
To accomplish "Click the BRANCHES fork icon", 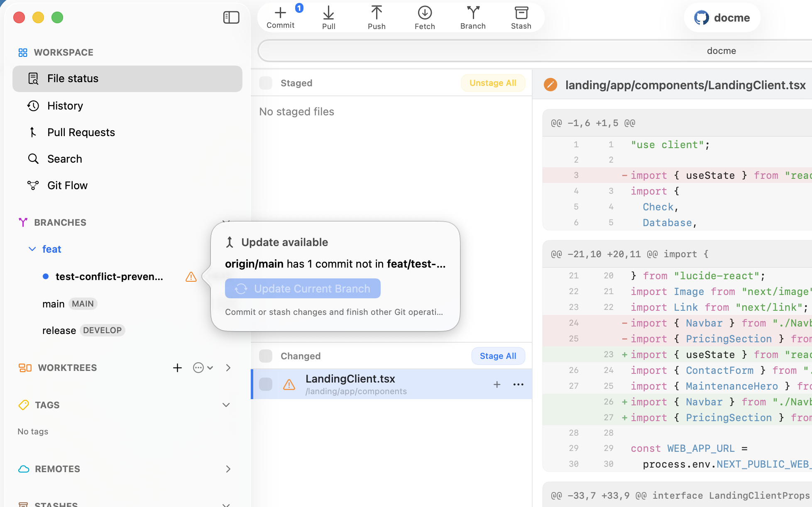I will point(23,222).
